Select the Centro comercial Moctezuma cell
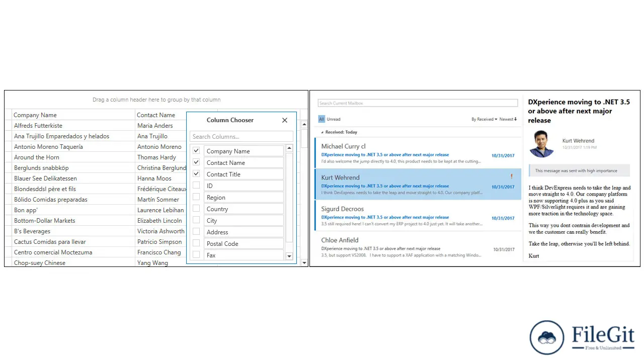 coord(73,252)
